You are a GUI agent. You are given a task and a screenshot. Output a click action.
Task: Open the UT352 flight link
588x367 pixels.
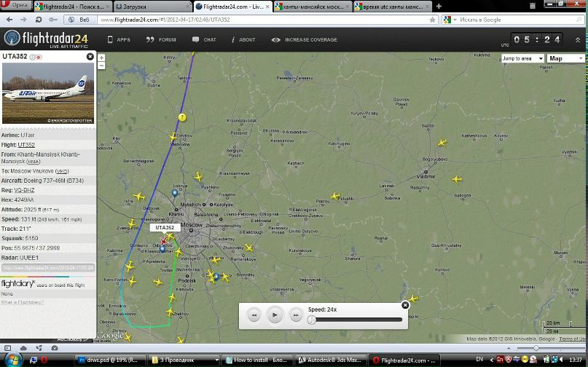pyautogui.click(x=26, y=145)
